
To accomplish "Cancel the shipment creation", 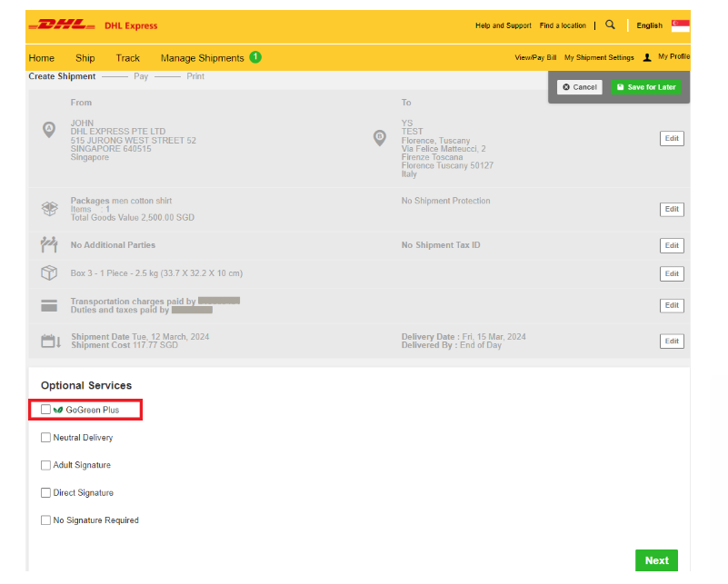I will point(580,87).
